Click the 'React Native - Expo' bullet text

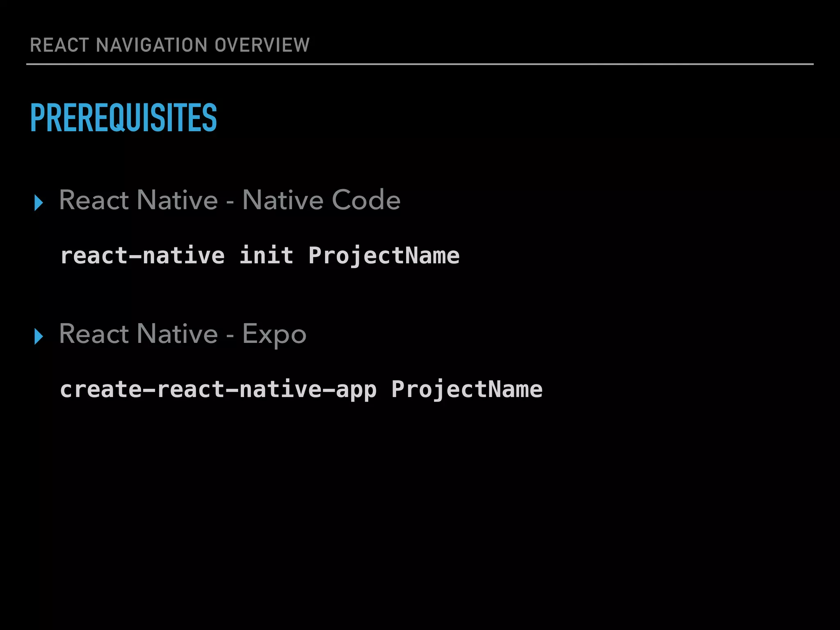(183, 334)
